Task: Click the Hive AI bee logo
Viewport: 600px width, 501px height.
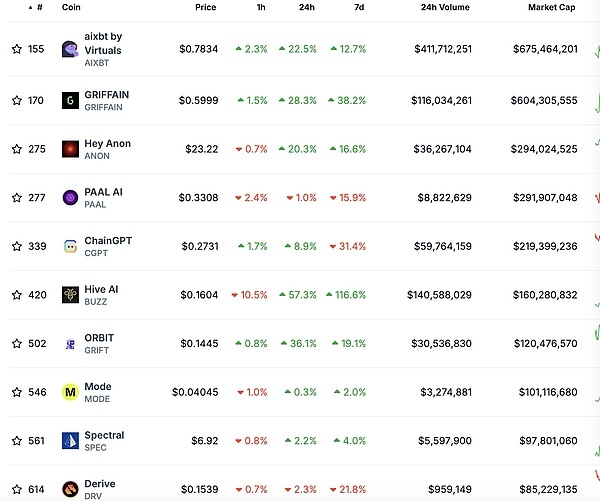Action: 69,295
